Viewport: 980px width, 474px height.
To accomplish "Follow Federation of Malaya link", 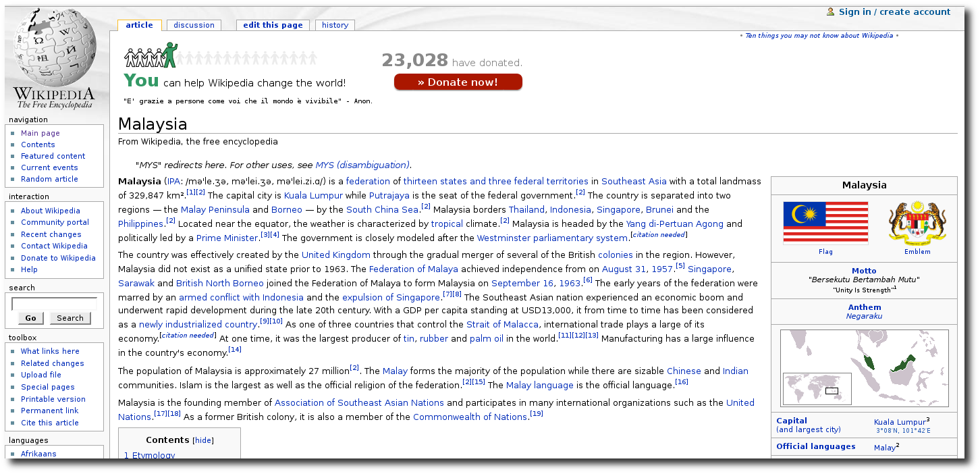I will coord(414,269).
